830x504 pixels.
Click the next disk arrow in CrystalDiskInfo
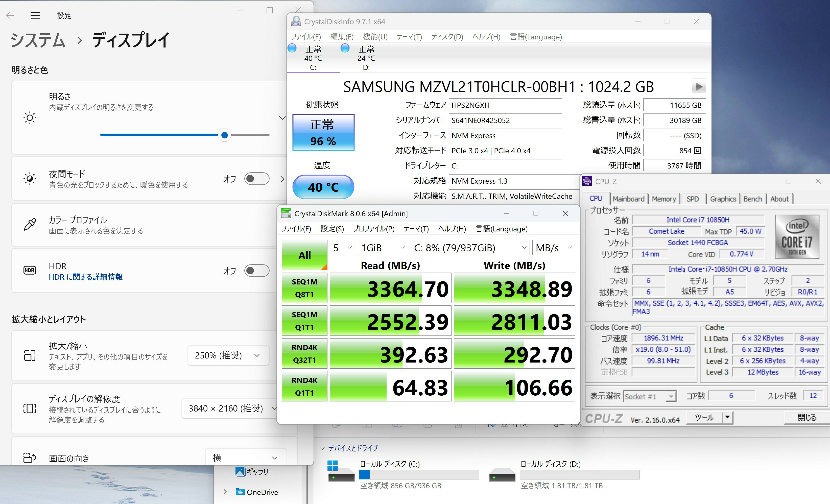pos(699,86)
